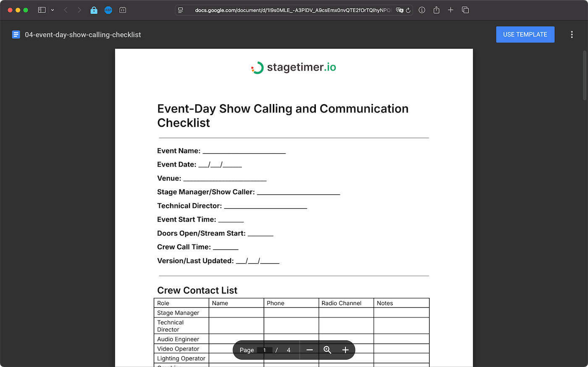Visit the stagetimer.io logo link

coord(293,67)
